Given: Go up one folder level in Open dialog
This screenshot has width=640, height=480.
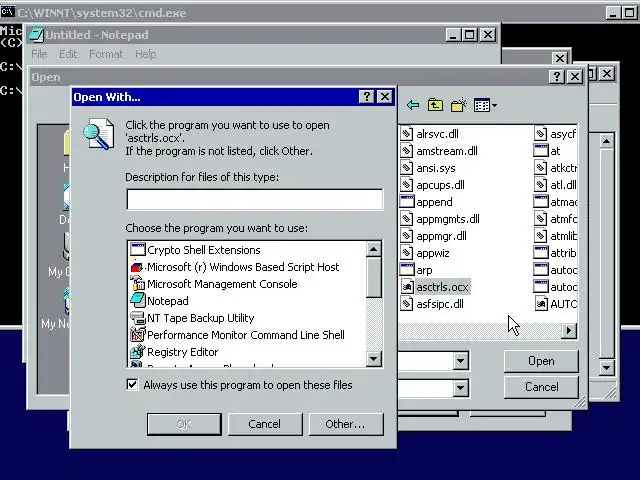Looking at the screenshot, I should (x=435, y=105).
